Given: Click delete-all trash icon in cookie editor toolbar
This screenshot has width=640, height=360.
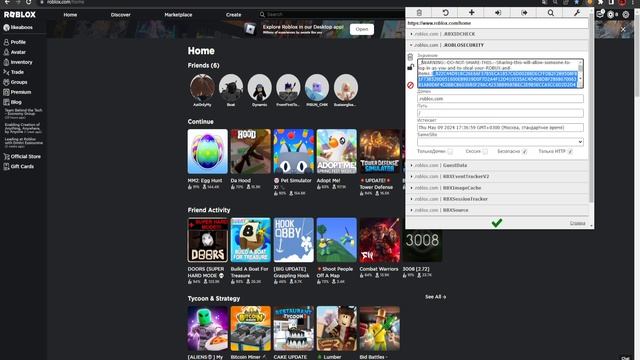Looking at the screenshot, I should (x=419, y=13).
